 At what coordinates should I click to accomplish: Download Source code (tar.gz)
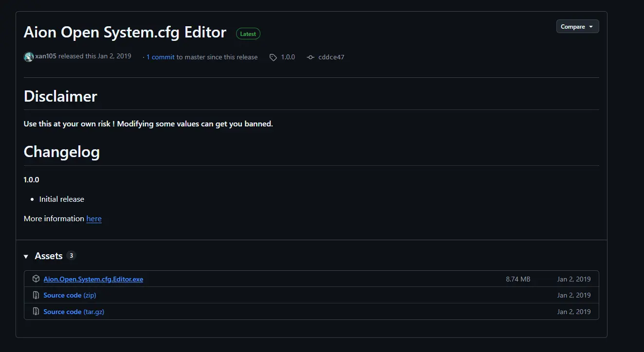(74, 312)
